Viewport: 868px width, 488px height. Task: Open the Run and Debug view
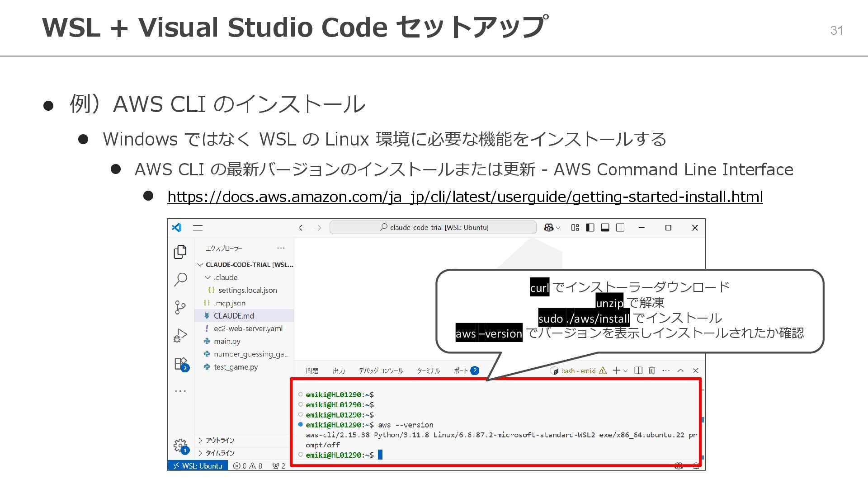180,336
